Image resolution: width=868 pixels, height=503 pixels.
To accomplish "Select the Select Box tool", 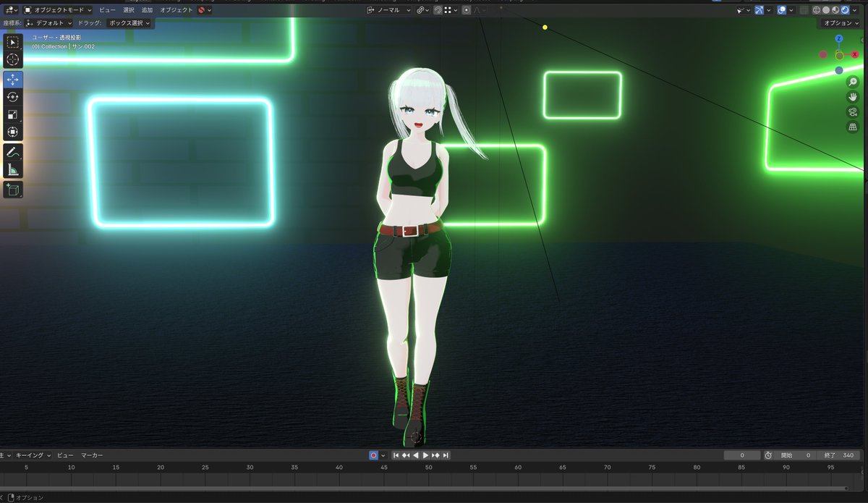I will tap(12, 42).
